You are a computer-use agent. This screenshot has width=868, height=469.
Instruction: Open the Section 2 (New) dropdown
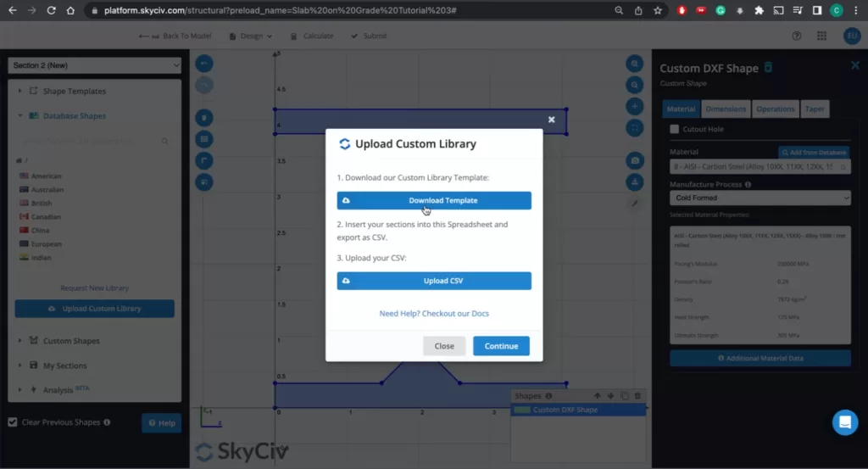tap(95, 65)
